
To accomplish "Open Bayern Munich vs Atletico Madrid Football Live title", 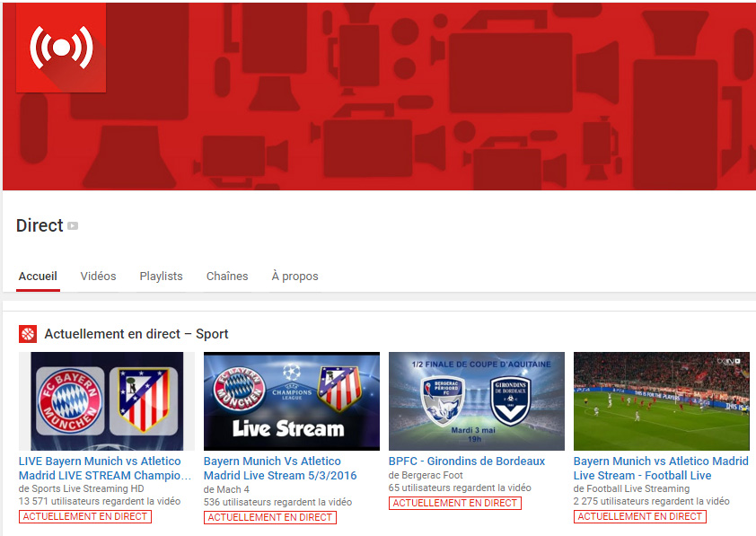I will [x=661, y=468].
